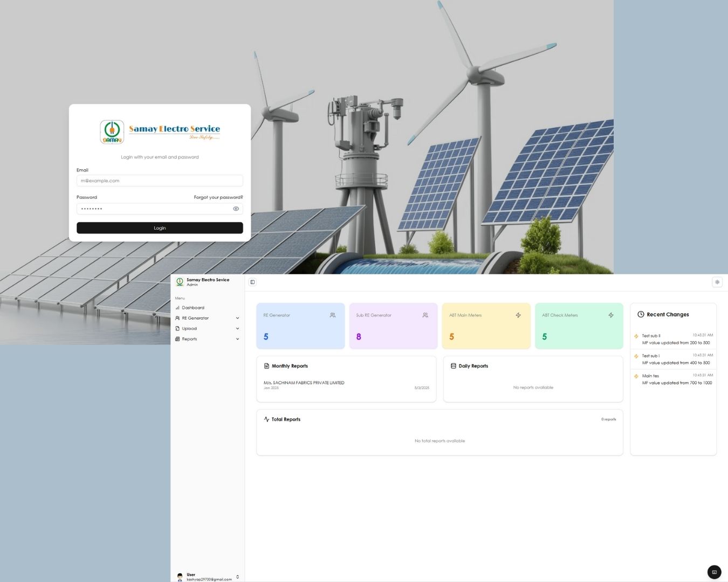Expand the Upload chevron
The image size is (728, 582).
click(x=237, y=329)
